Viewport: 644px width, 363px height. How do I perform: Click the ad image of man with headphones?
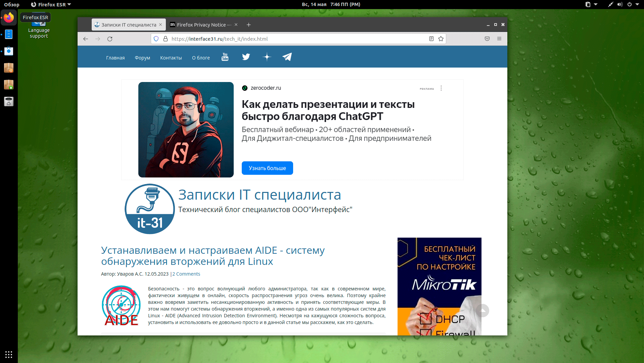point(186,130)
